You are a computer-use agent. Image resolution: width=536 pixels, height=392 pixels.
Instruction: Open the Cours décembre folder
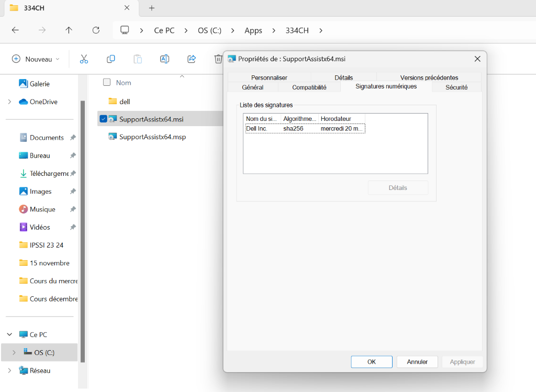tap(48, 299)
